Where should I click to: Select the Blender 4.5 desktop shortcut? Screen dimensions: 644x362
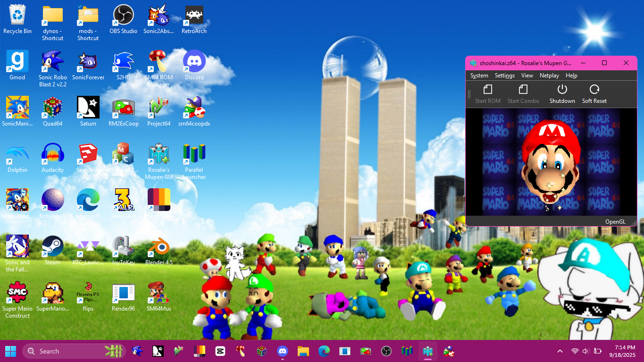pyautogui.click(x=159, y=251)
